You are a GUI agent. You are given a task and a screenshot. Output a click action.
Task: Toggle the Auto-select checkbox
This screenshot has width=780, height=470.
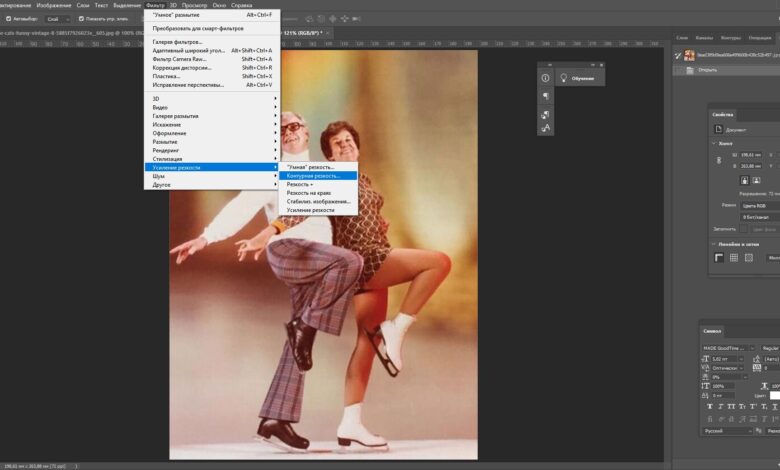tap(7, 19)
